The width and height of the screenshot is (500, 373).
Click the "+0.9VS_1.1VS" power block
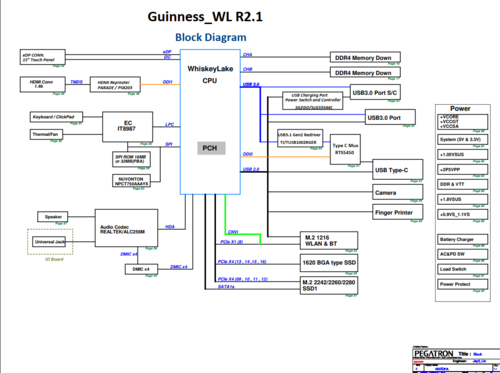click(462, 214)
